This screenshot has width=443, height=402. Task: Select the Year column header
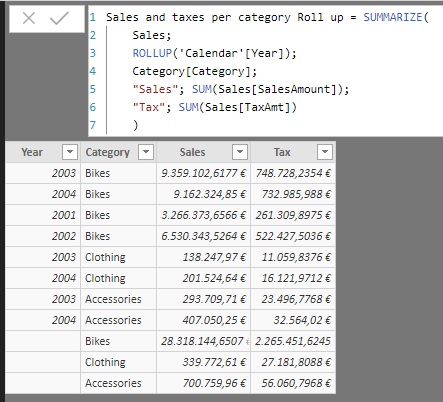(x=43, y=152)
